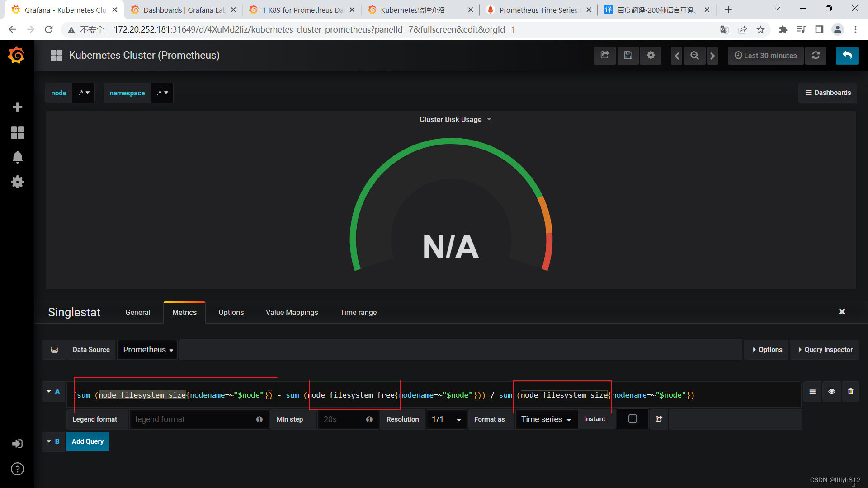Delete query A with trash icon

850,391
